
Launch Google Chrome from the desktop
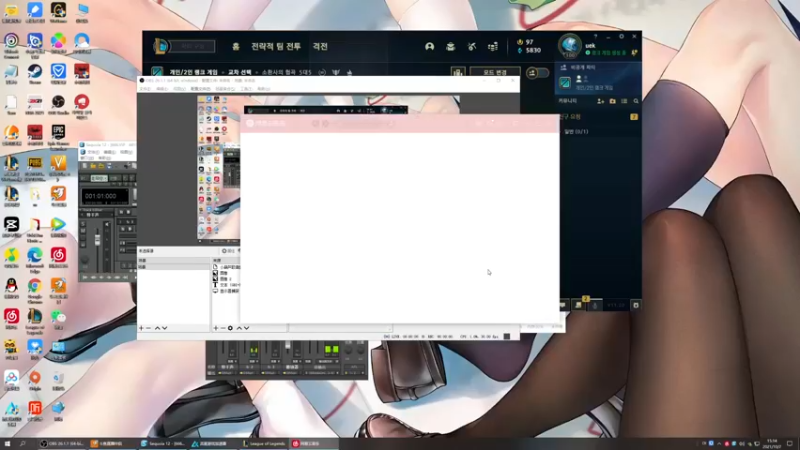(35, 290)
